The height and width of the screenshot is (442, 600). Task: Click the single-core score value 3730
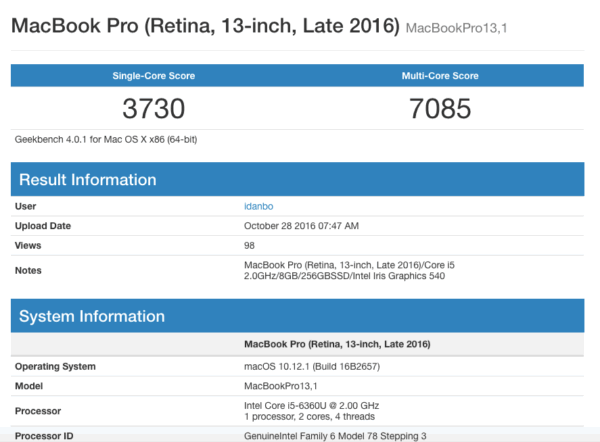155,108
